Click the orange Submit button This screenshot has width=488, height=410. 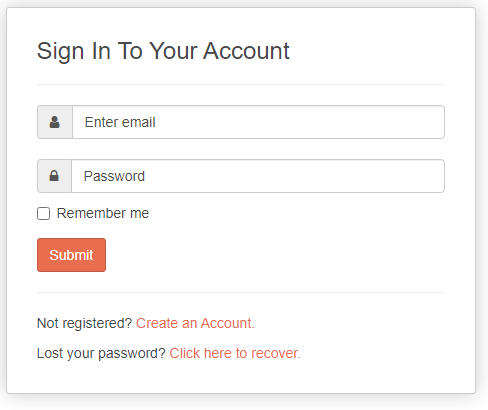click(x=71, y=255)
